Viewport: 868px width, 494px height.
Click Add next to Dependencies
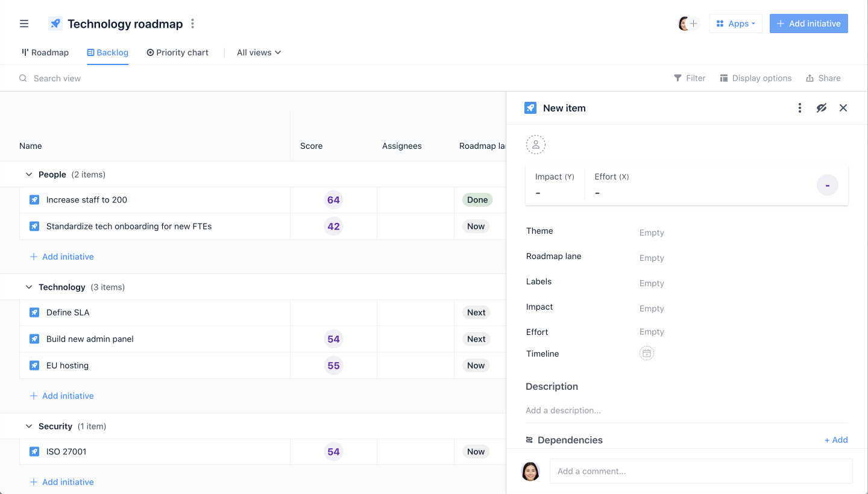[836, 440]
